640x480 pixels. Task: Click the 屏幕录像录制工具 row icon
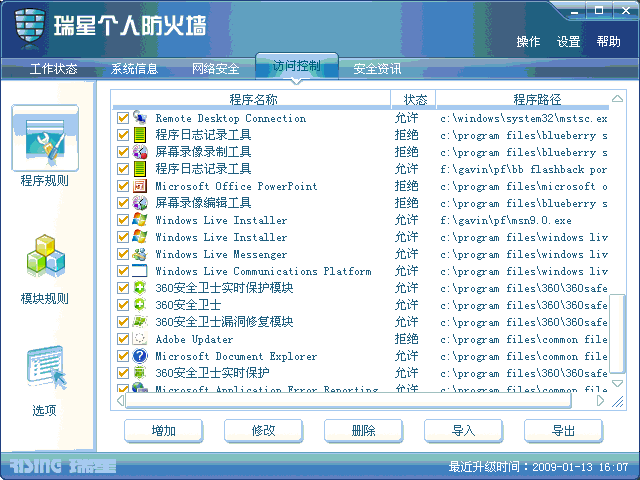tap(140, 152)
